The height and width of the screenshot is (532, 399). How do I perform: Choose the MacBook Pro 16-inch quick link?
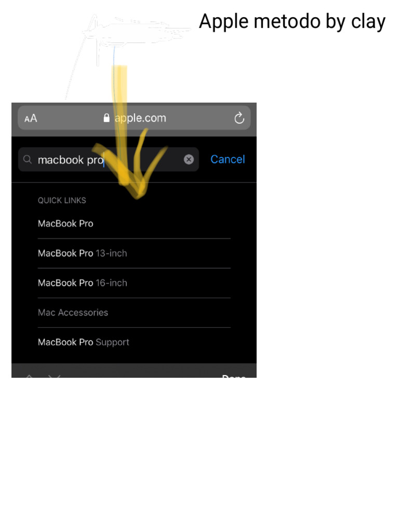83,283
